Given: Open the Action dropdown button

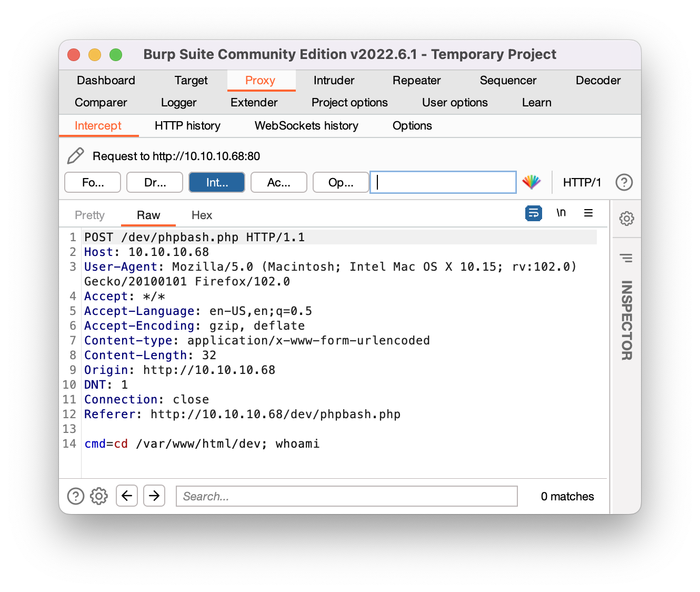Looking at the screenshot, I should coord(279,182).
